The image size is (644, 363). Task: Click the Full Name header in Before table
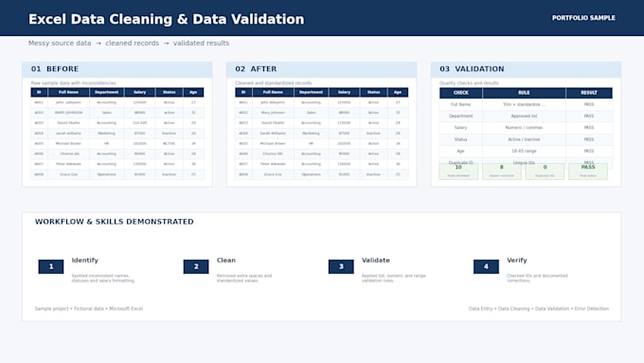click(68, 93)
